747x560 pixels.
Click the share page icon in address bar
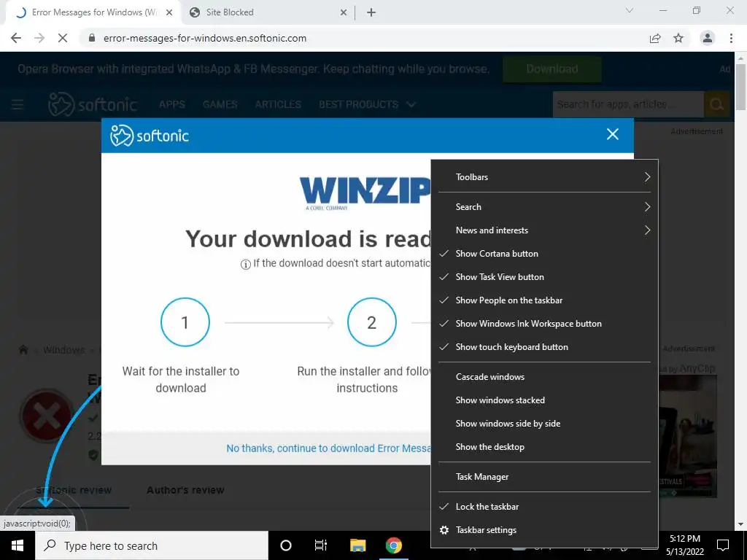pyautogui.click(x=655, y=38)
